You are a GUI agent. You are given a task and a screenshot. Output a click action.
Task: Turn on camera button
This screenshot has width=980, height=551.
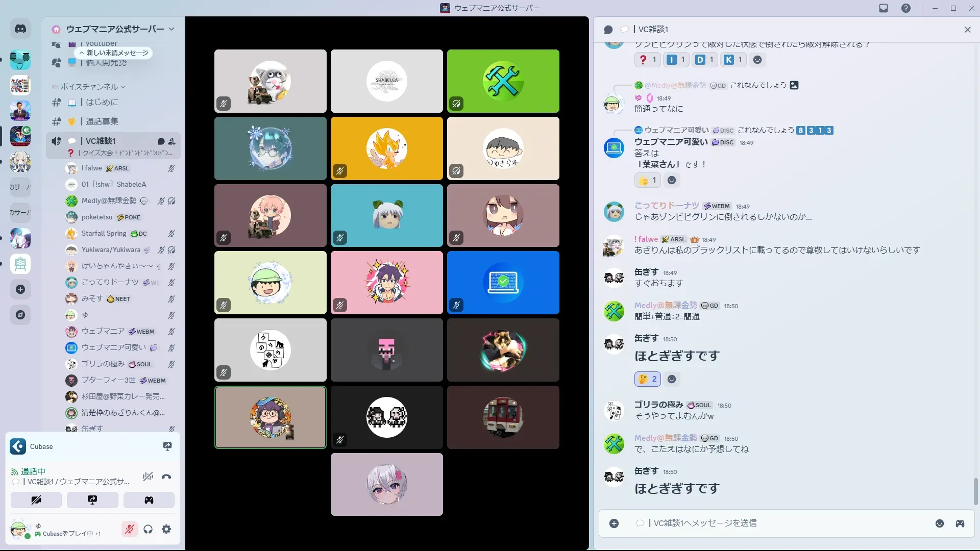click(36, 500)
